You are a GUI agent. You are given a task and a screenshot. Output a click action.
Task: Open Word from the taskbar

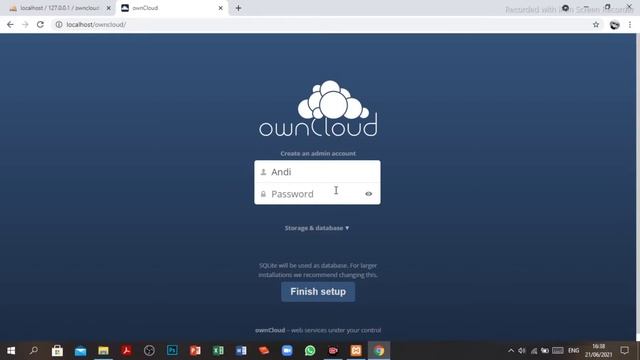(x=241, y=351)
